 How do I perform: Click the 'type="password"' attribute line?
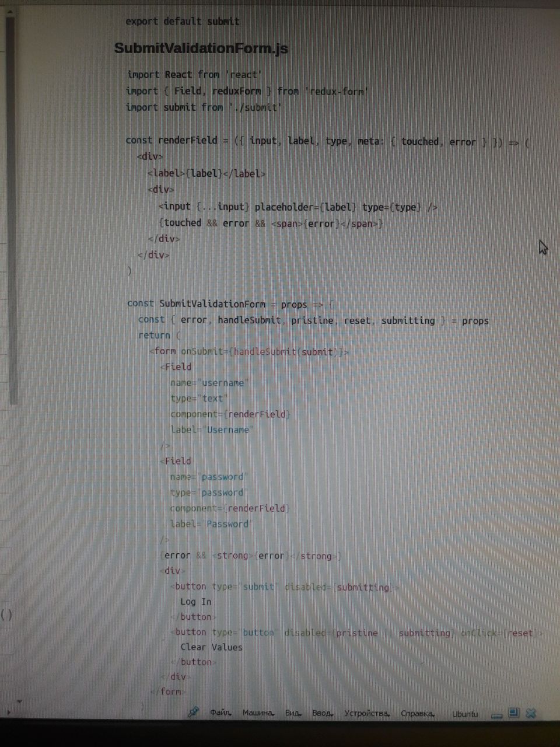tap(209, 493)
